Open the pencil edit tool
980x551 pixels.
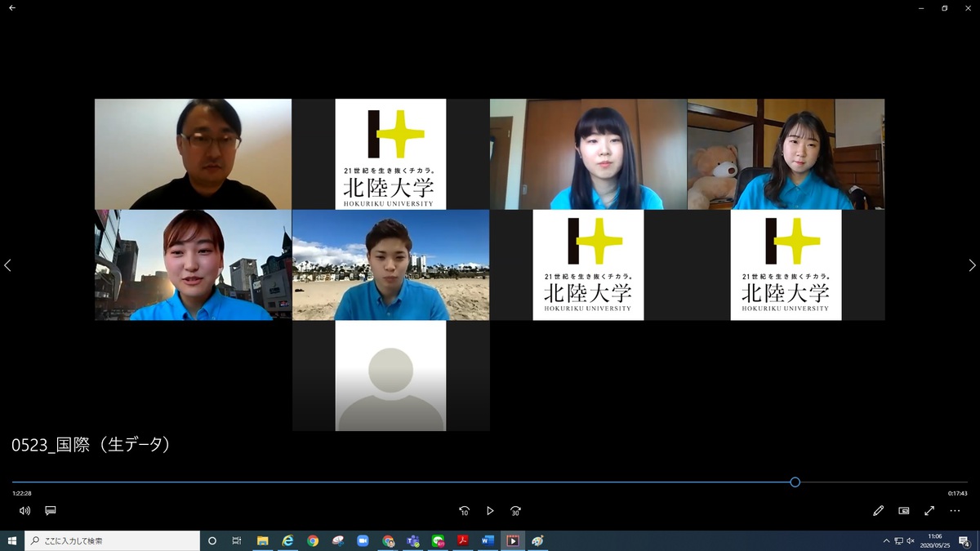point(878,511)
